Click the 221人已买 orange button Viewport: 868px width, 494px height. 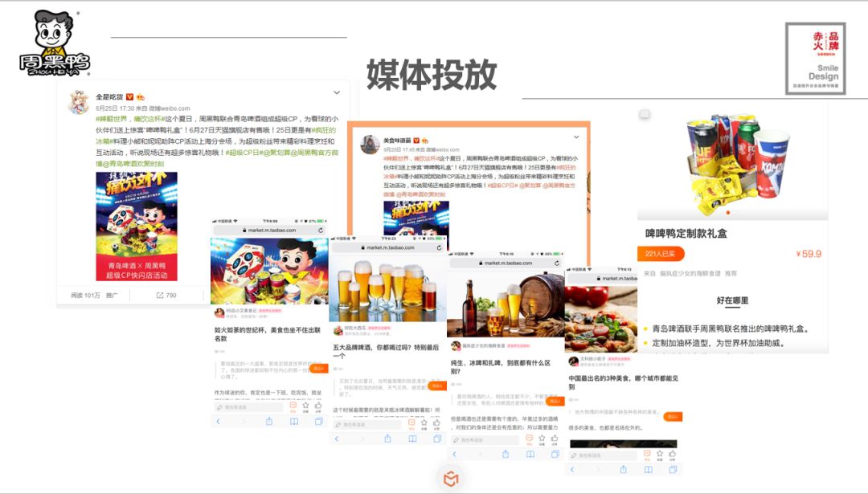tap(661, 254)
